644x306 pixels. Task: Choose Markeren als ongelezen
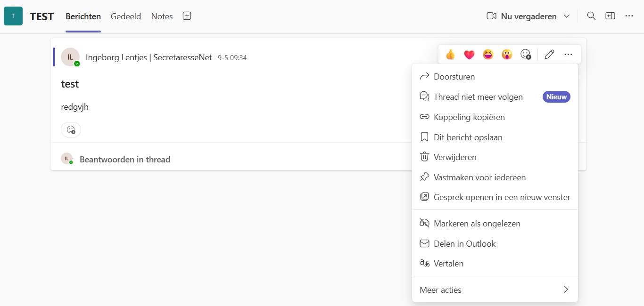click(495, 224)
